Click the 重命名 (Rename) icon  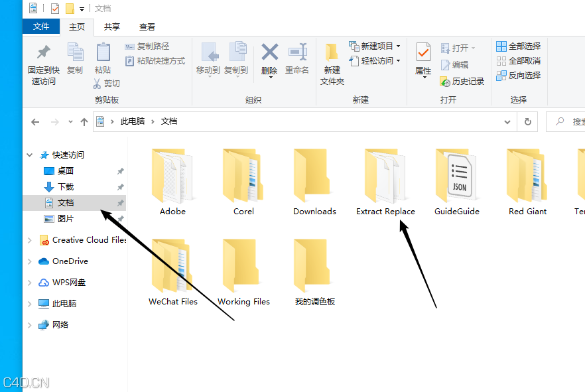tap(298, 60)
